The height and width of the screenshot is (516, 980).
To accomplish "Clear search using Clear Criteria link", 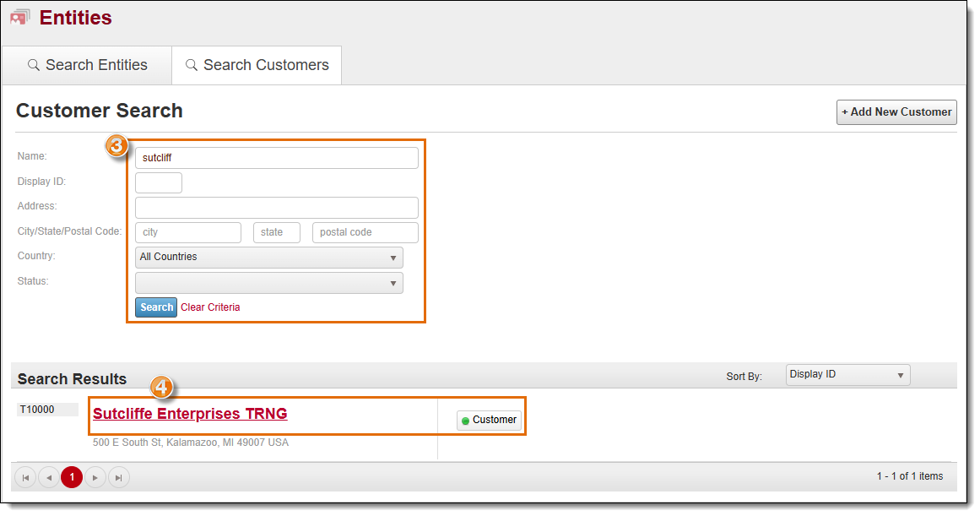I will 210,307.
